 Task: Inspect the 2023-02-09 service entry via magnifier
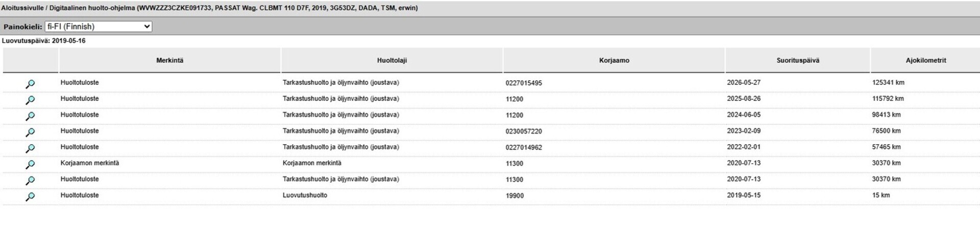pyautogui.click(x=30, y=132)
